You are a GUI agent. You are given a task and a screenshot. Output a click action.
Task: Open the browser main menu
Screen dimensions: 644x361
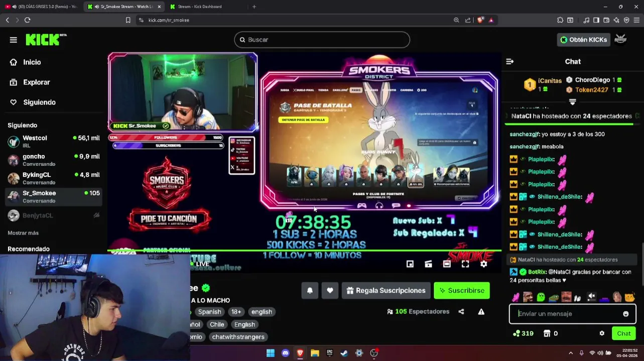point(636,20)
